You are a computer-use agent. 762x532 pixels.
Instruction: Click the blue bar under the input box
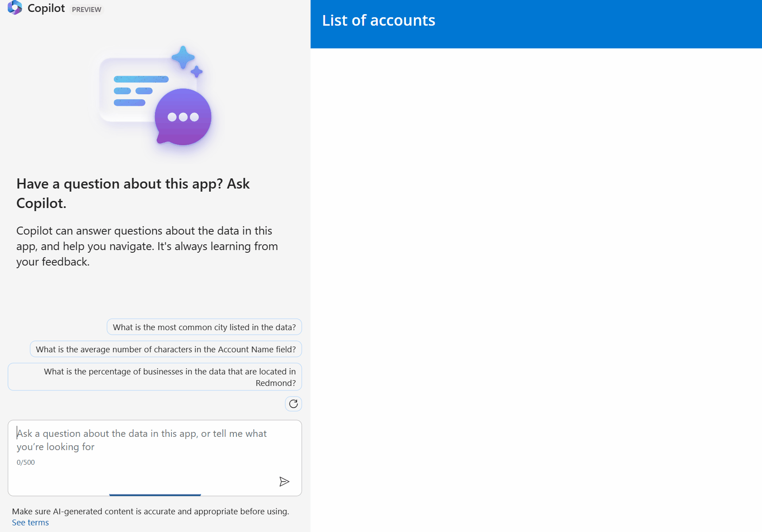[x=155, y=494]
